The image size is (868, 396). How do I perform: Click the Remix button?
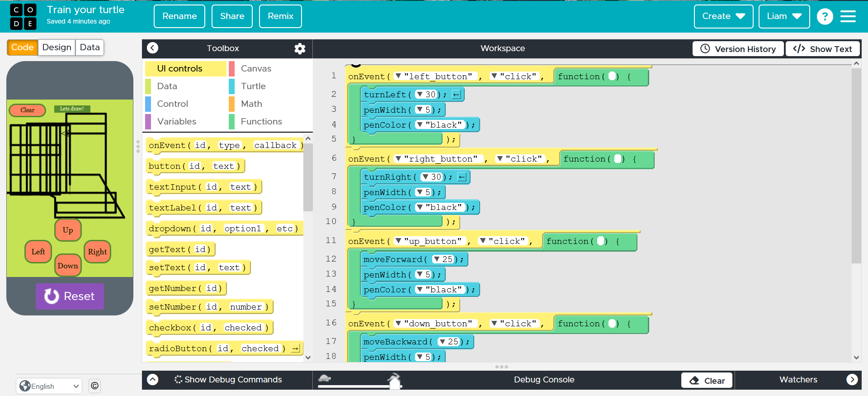pyautogui.click(x=280, y=16)
